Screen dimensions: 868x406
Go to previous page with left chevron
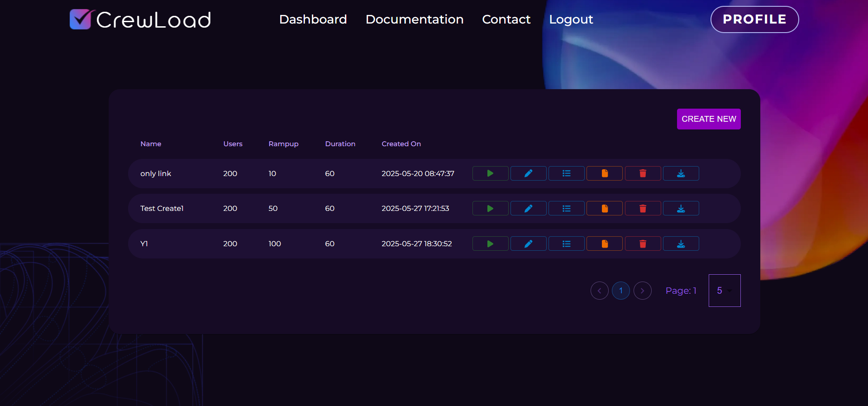[x=600, y=291]
